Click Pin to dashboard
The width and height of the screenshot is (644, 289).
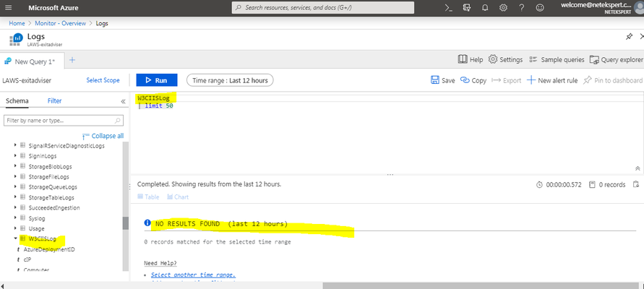coord(612,80)
